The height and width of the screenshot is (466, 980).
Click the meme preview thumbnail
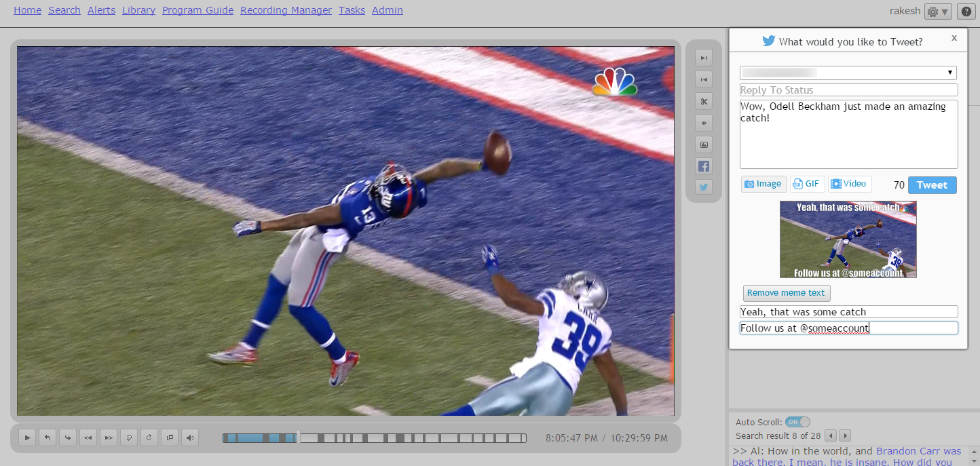pyautogui.click(x=848, y=239)
